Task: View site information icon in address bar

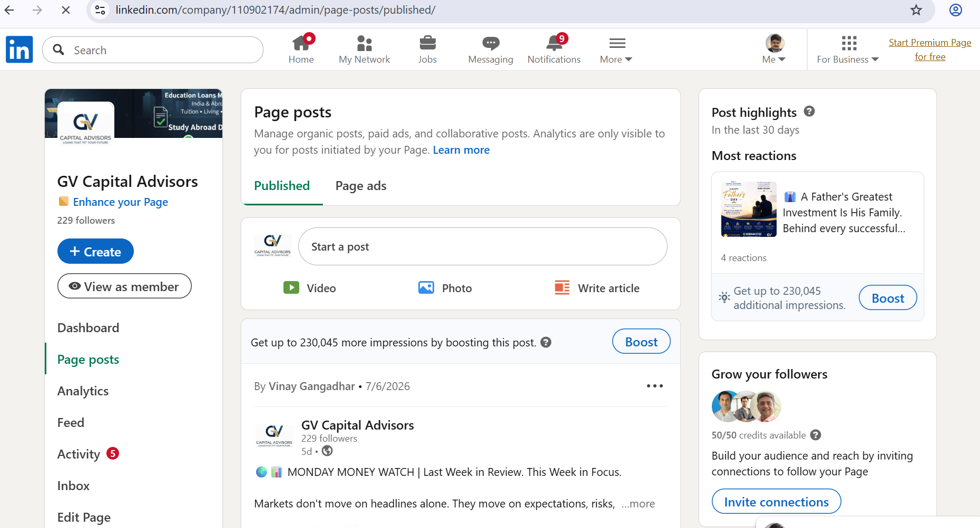Action: tap(100, 10)
